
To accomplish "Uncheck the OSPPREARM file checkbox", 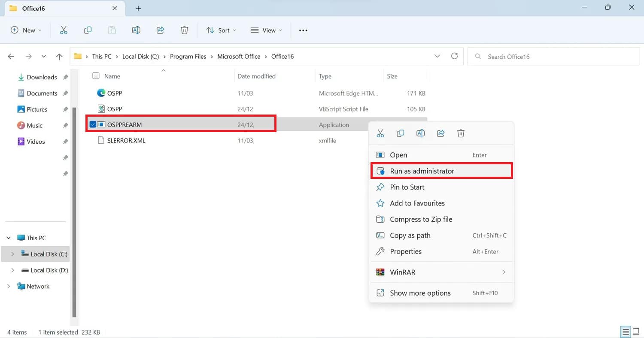I will [x=93, y=125].
